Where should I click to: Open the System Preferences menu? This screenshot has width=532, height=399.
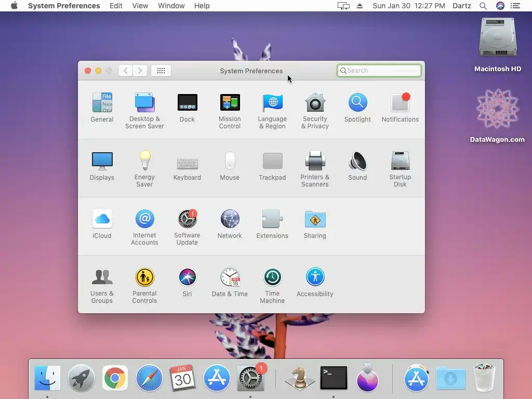point(64,6)
